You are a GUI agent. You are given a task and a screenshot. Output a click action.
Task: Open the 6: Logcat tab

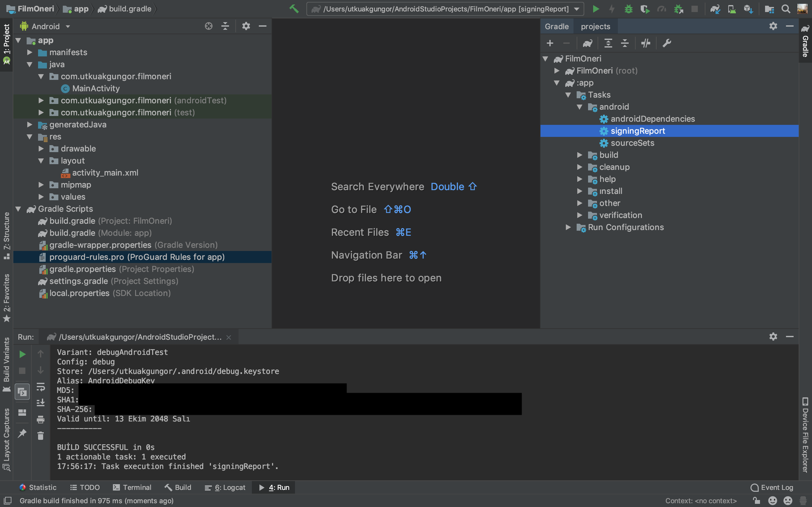click(x=225, y=487)
